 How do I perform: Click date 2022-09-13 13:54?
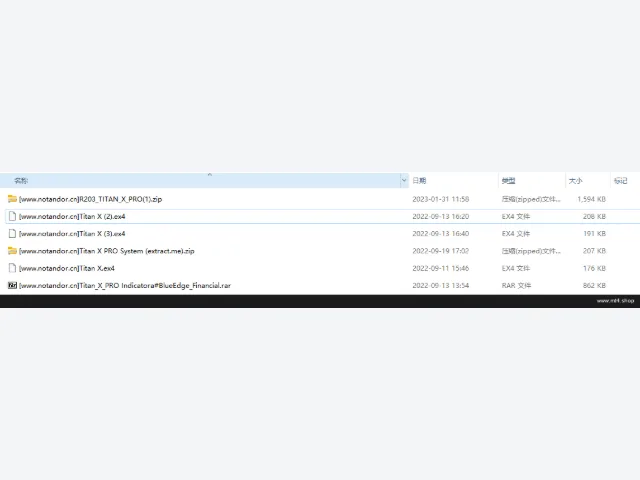(440, 285)
